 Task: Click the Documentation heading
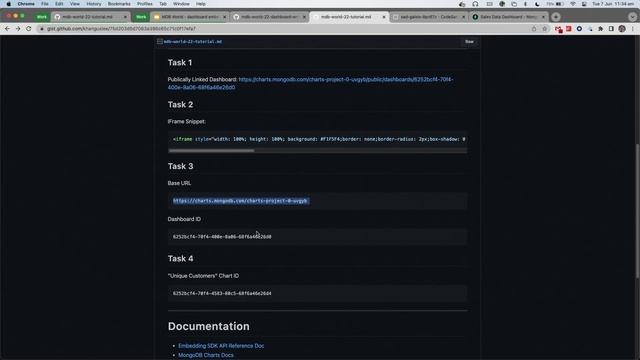(x=209, y=326)
